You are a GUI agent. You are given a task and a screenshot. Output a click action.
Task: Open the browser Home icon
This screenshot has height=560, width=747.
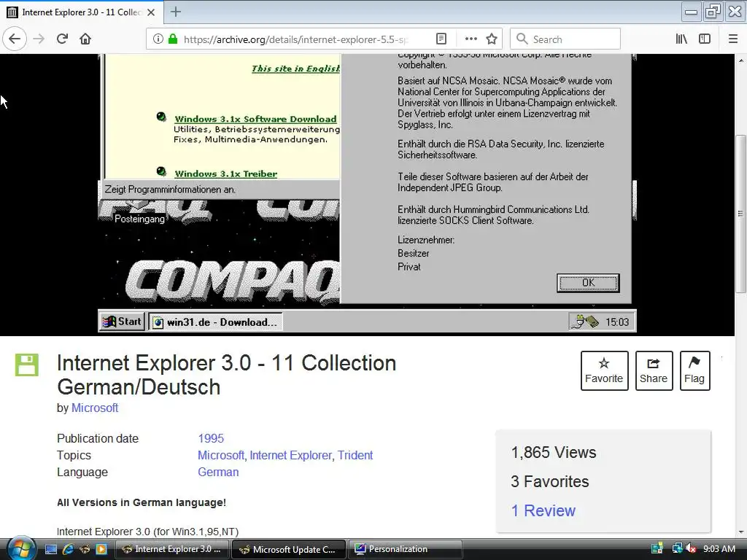click(85, 39)
